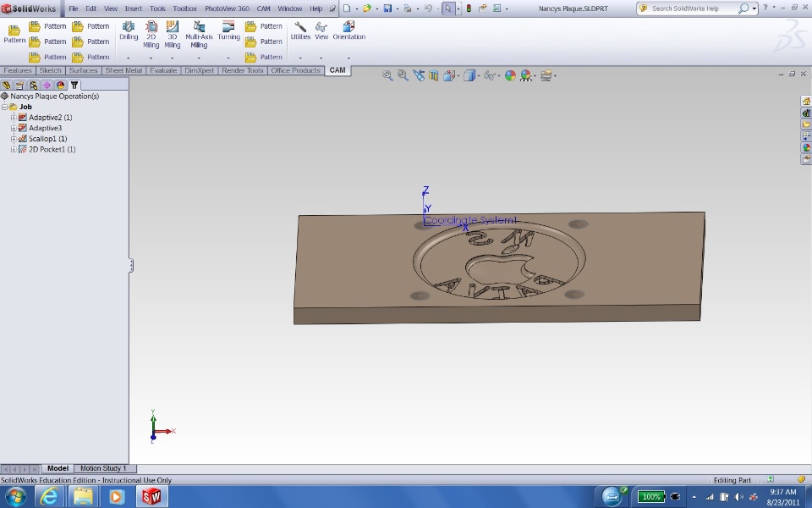Screen dimensions: 812x508
Task: Open the File menu
Action: pyautogui.click(x=73, y=8)
